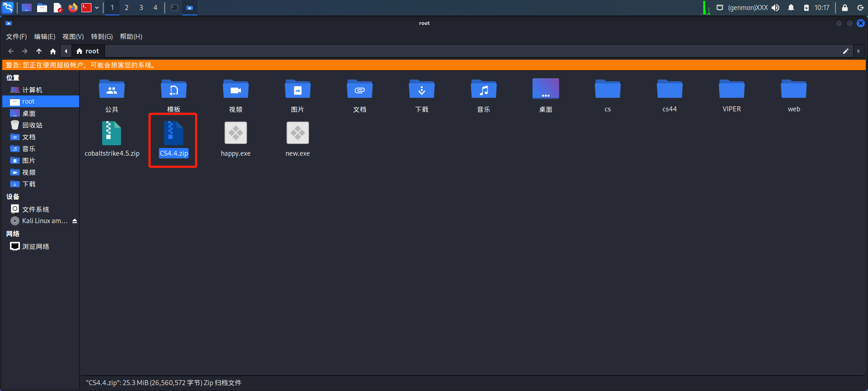The height and width of the screenshot is (391, 868).
Task: Show earlier path segments arrow
Action: pos(66,51)
